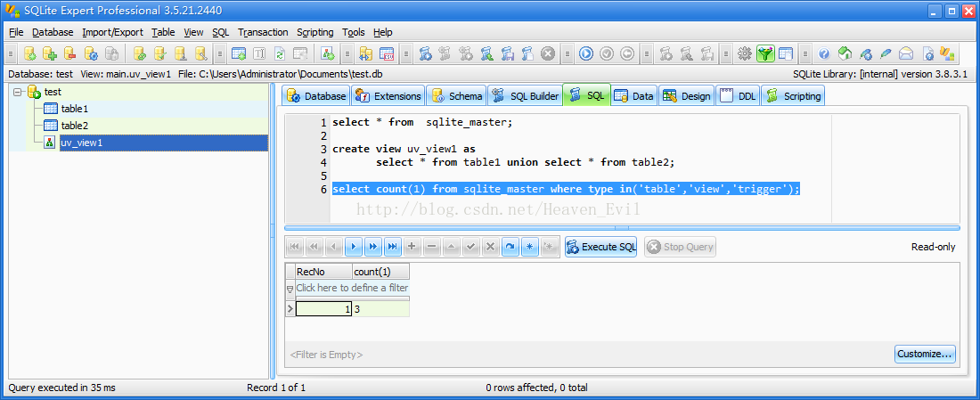Click the RecNo column header
Screen dimensions: 980x400
(323, 272)
